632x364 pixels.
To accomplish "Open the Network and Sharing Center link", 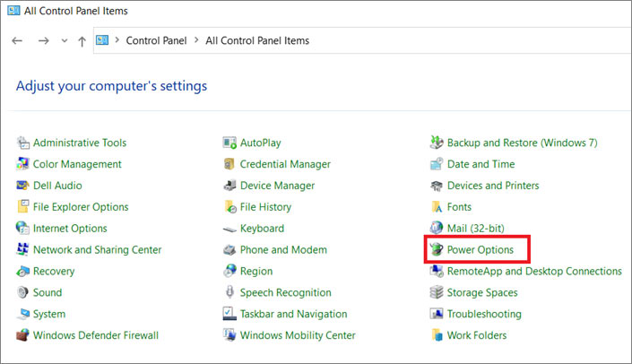I will pyautogui.click(x=97, y=250).
